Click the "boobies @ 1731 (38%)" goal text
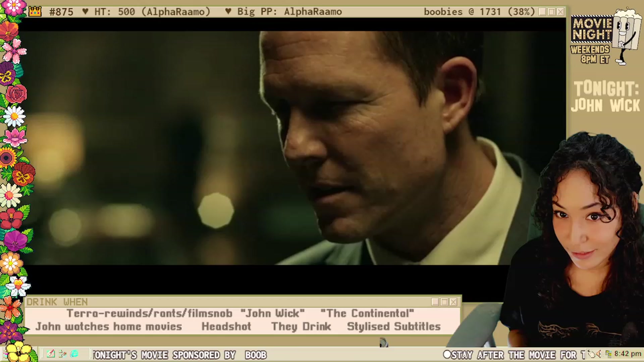Image resolution: width=644 pixels, height=362 pixels. 479,12
